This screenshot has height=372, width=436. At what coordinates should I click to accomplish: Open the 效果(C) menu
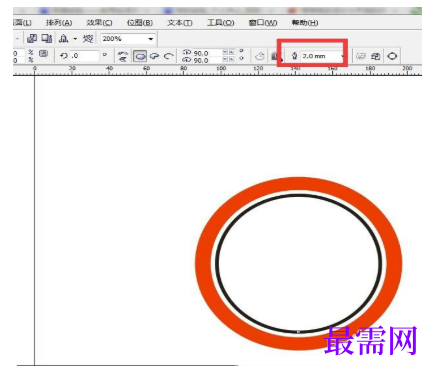(x=99, y=23)
